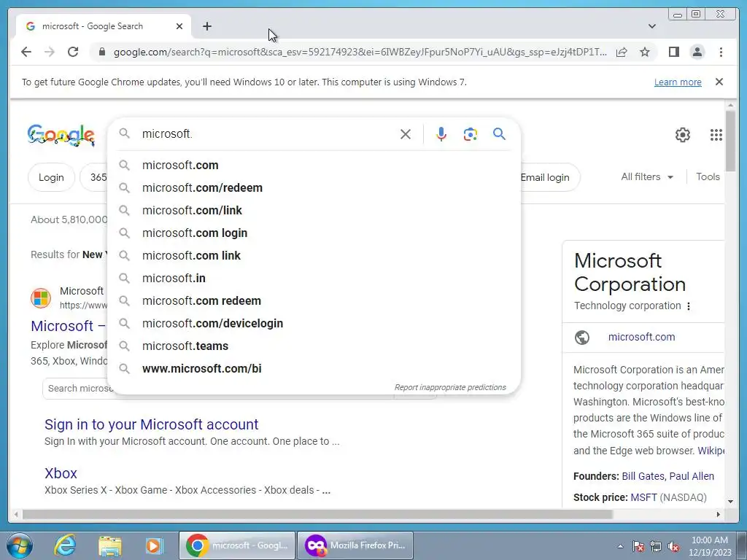
Task: Click inside the microsoft search field
Action: coord(267,134)
